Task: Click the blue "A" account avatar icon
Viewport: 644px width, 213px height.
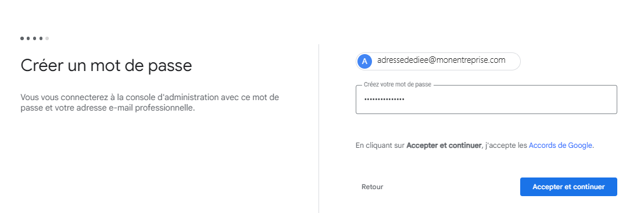Action: (364, 61)
